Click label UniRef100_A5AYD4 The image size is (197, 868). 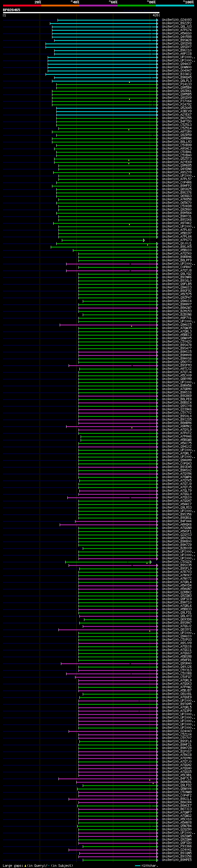pos(177,586)
